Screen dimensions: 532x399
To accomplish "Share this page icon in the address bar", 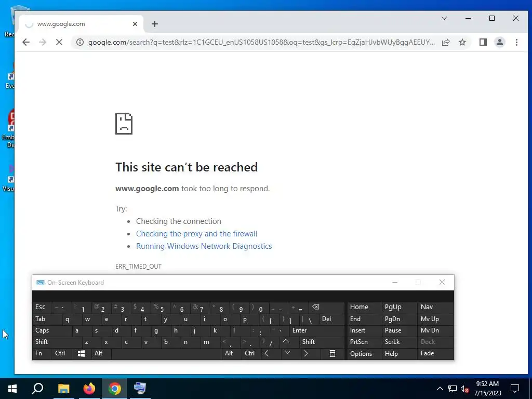I will [x=446, y=42].
